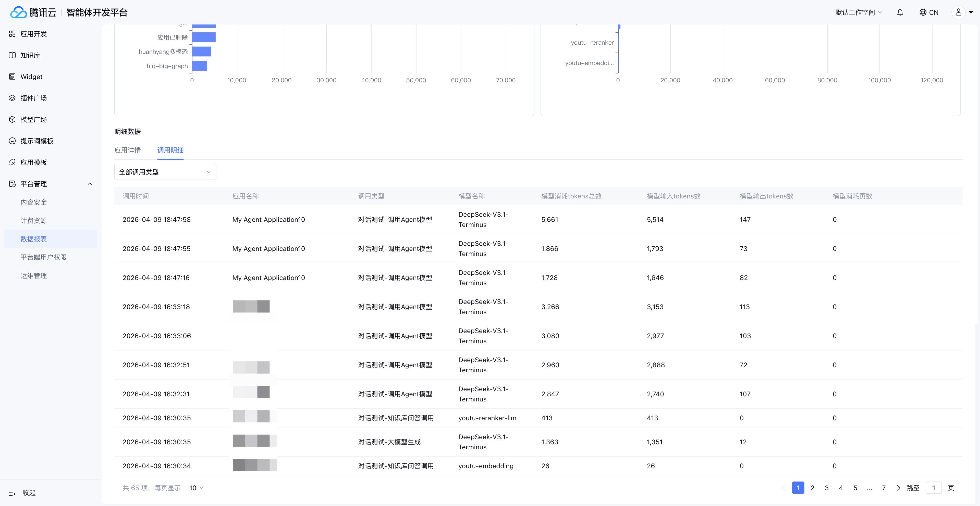
Task: Click the notification bell icon
Action: point(900,12)
